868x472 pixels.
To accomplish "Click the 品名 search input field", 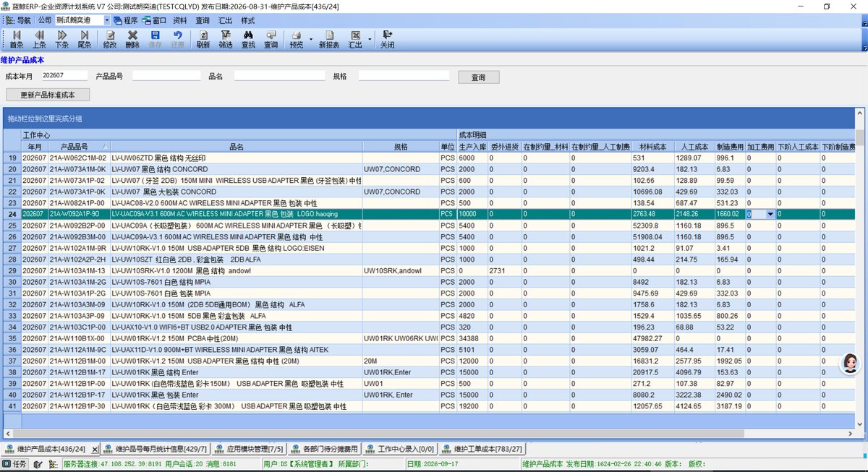I will click(x=279, y=75).
